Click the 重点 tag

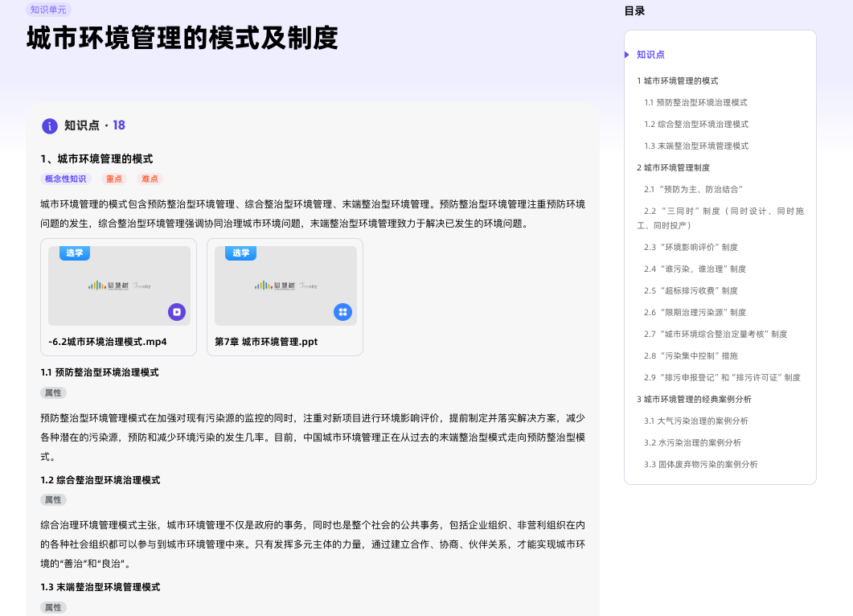tap(114, 179)
